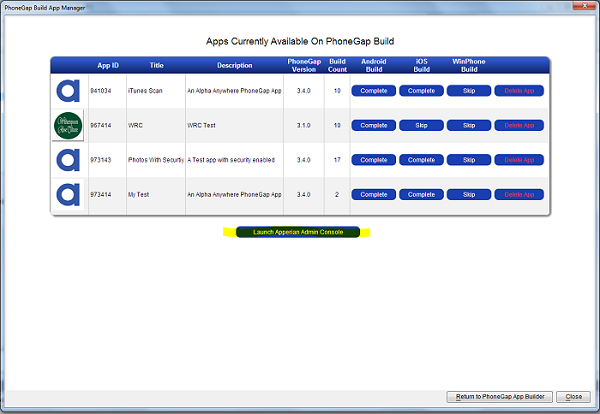Click My Test row description text
Image resolution: width=600 pixels, height=414 pixels.
(234, 194)
